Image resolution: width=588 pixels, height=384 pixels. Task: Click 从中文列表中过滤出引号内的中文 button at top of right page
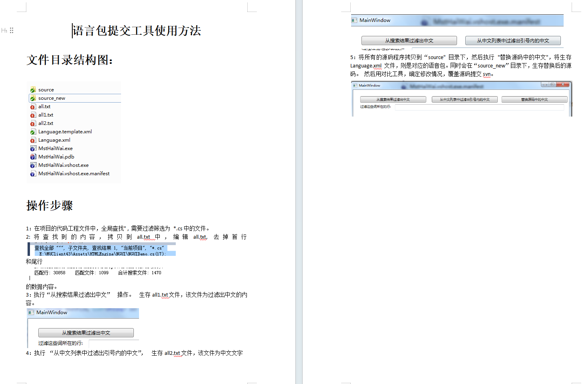tap(513, 40)
